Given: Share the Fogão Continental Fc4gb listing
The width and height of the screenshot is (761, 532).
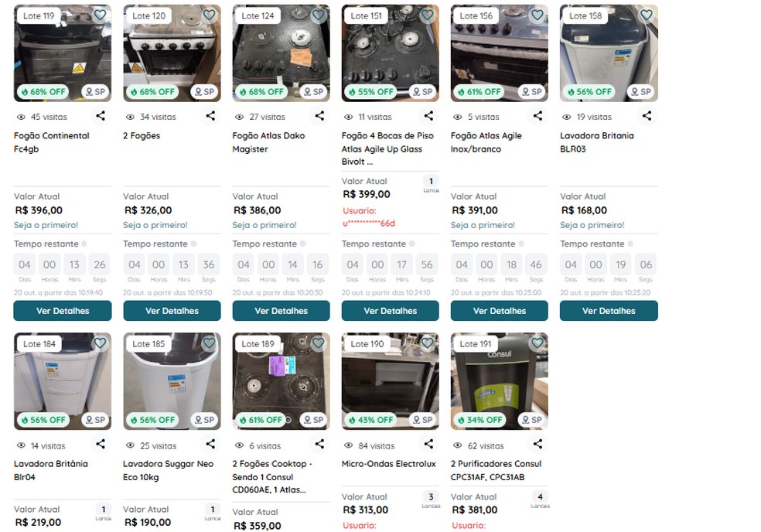Looking at the screenshot, I should (x=101, y=116).
